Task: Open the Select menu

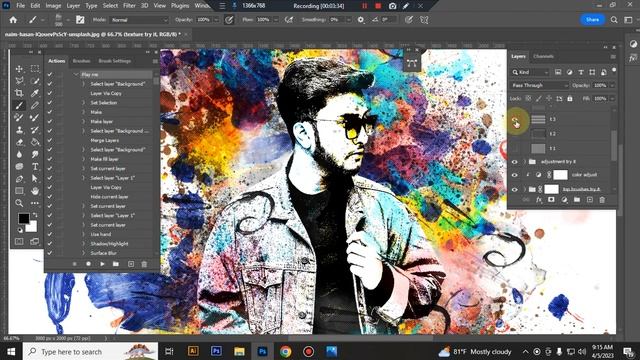Action: point(110,6)
